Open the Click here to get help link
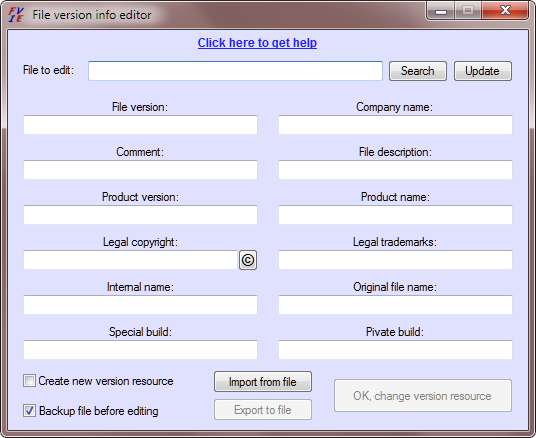Viewport: 536px width, 438px height. point(257,43)
